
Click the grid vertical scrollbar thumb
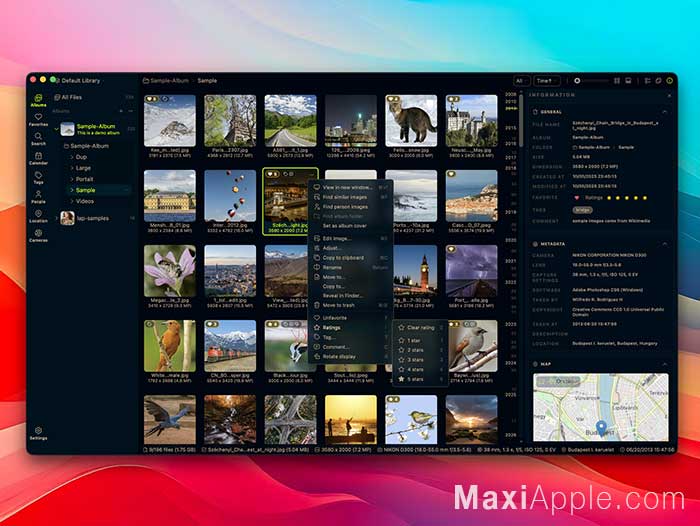pos(521,121)
